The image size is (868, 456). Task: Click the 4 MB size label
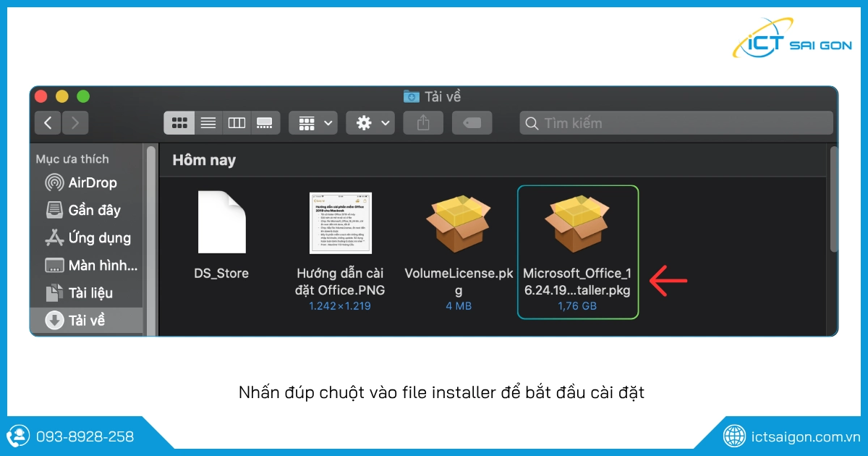(x=459, y=306)
